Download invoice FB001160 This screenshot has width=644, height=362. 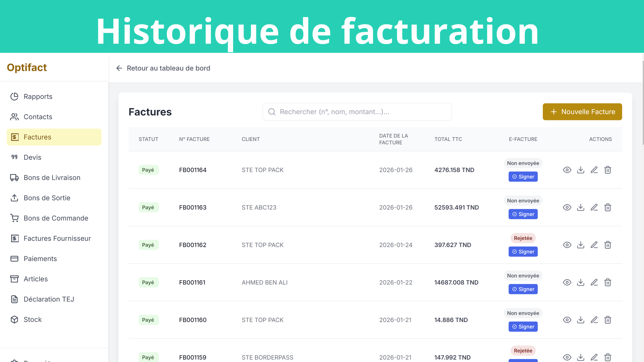click(x=581, y=320)
